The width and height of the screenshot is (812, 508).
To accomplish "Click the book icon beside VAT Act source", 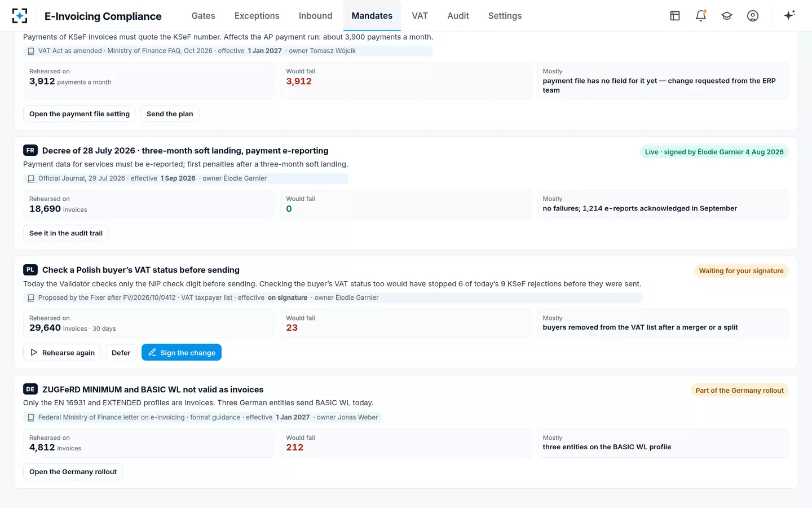I will (31, 51).
